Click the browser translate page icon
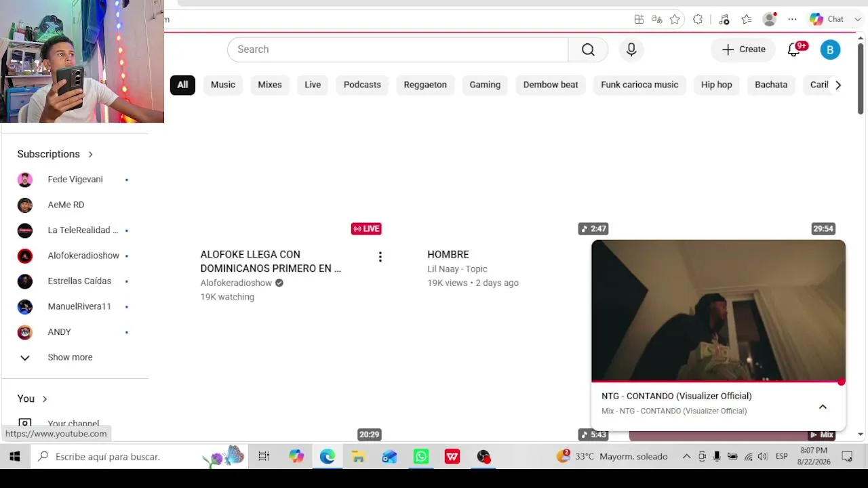The image size is (868, 488). click(x=656, y=19)
